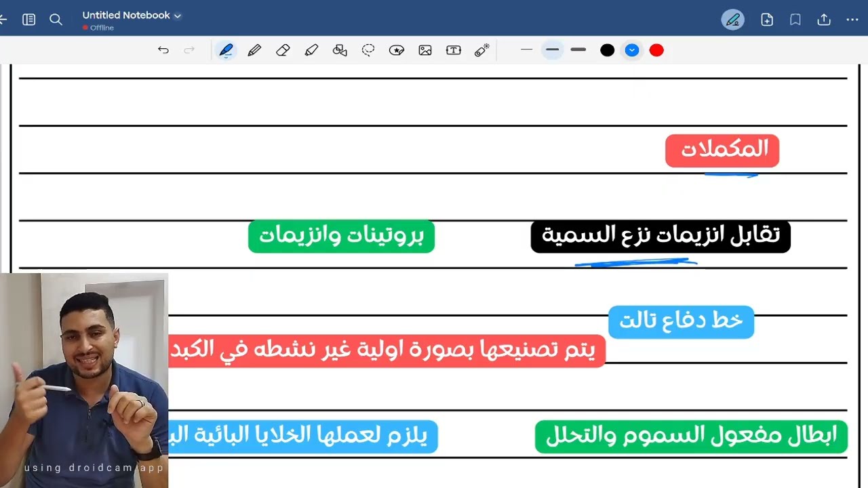Open the sticker star tool

tap(397, 50)
